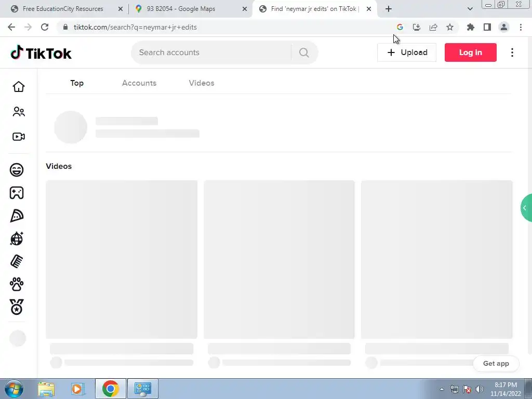Click the magnifier search button
Screen dimensions: 532x399
(304, 52)
